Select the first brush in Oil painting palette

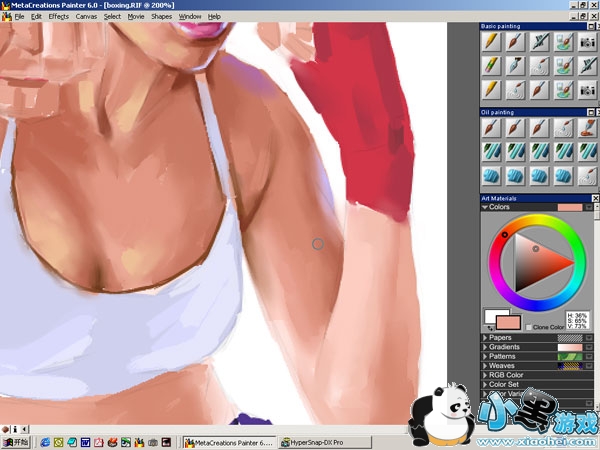coord(491,128)
